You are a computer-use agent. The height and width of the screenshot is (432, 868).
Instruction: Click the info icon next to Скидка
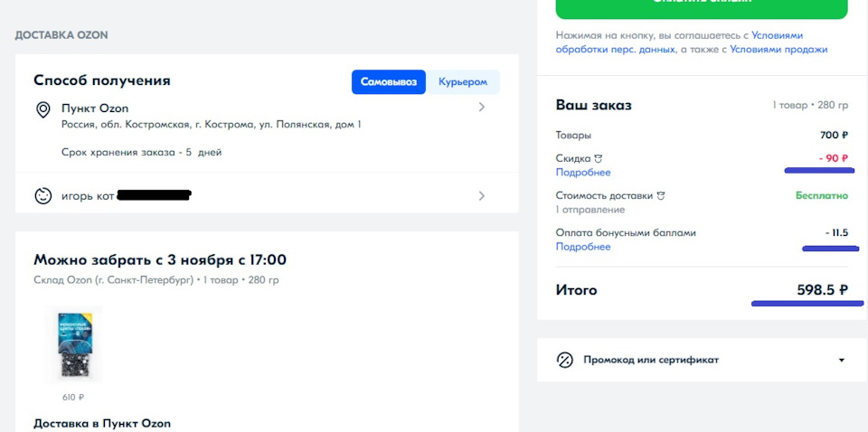click(x=598, y=159)
